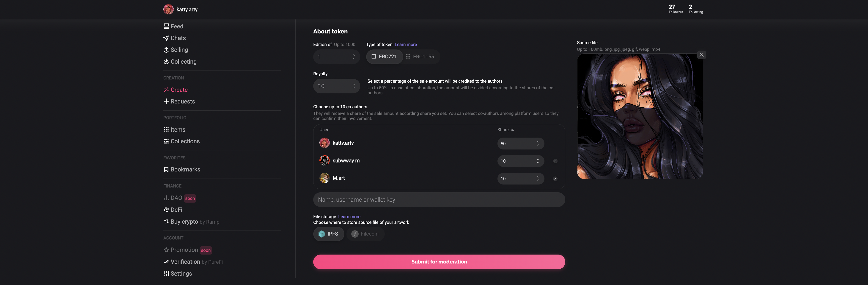Image resolution: width=868 pixels, height=285 pixels.
Task: Click the katty.arty profile avatar in header
Action: click(x=168, y=9)
